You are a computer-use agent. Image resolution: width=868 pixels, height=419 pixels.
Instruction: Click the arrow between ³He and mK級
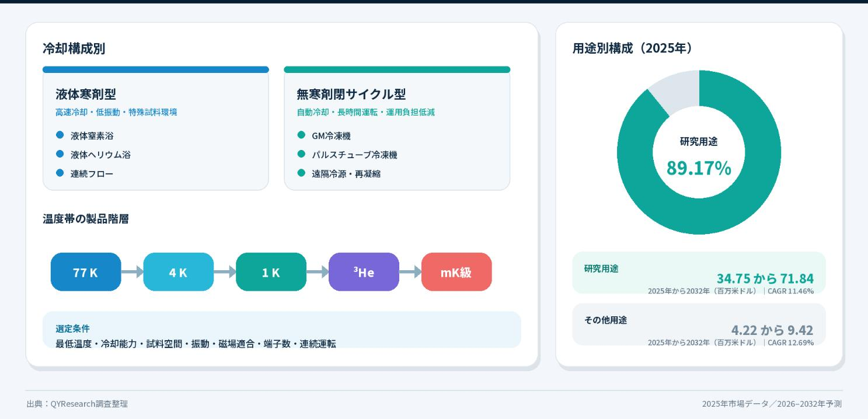410,272
